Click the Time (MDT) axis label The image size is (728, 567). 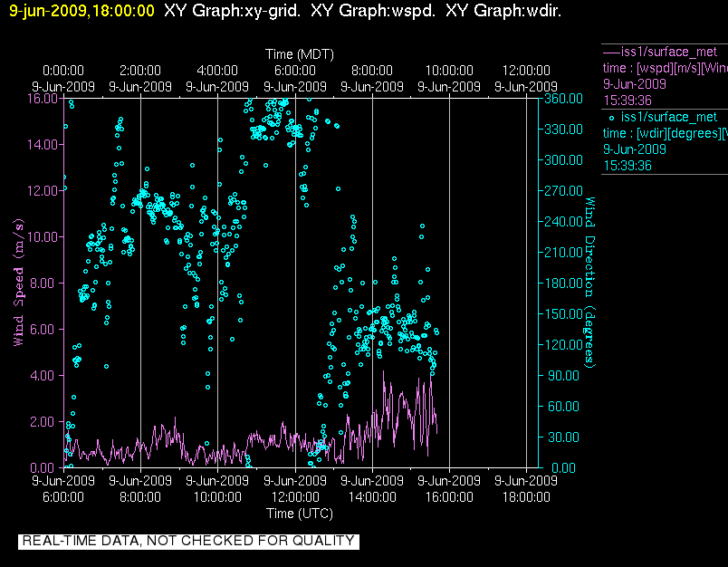coord(295,55)
